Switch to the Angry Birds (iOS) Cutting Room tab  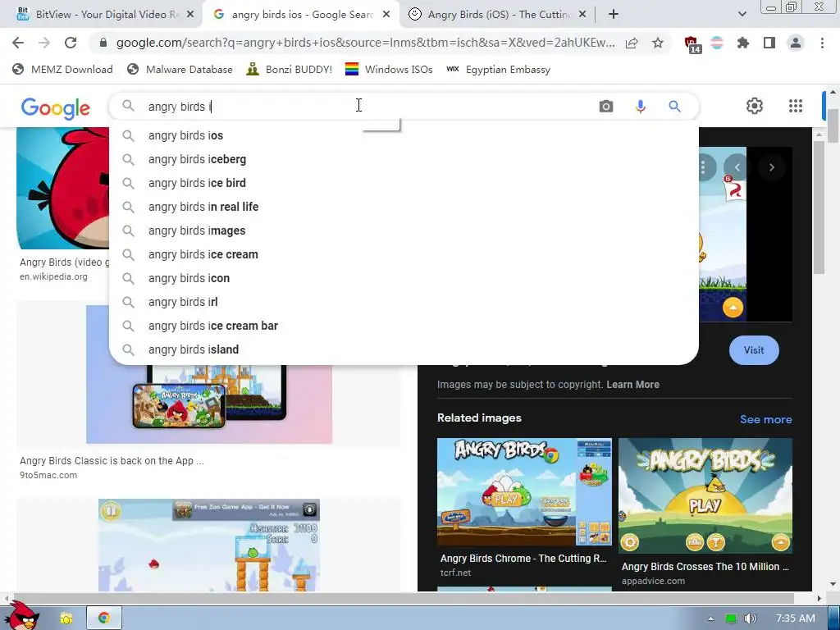[498, 15]
